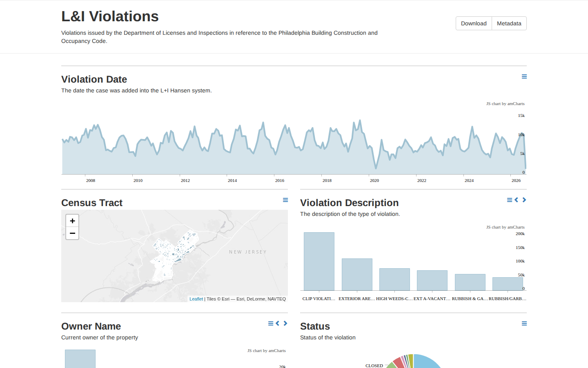
Task: Zoom out on the Census Tract map
Action: coord(72,233)
